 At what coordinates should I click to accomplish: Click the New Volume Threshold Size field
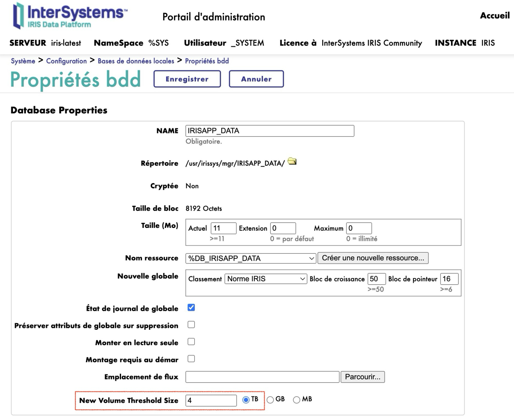click(211, 400)
